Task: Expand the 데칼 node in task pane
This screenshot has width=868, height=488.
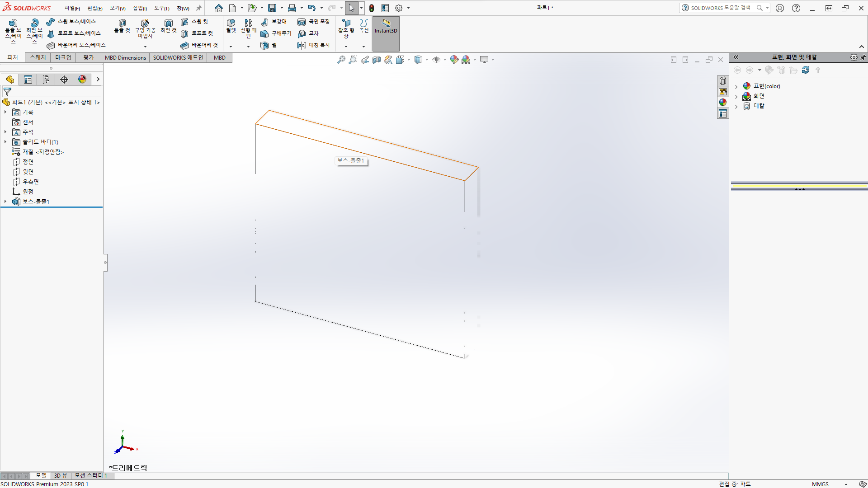Action: coord(736,106)
